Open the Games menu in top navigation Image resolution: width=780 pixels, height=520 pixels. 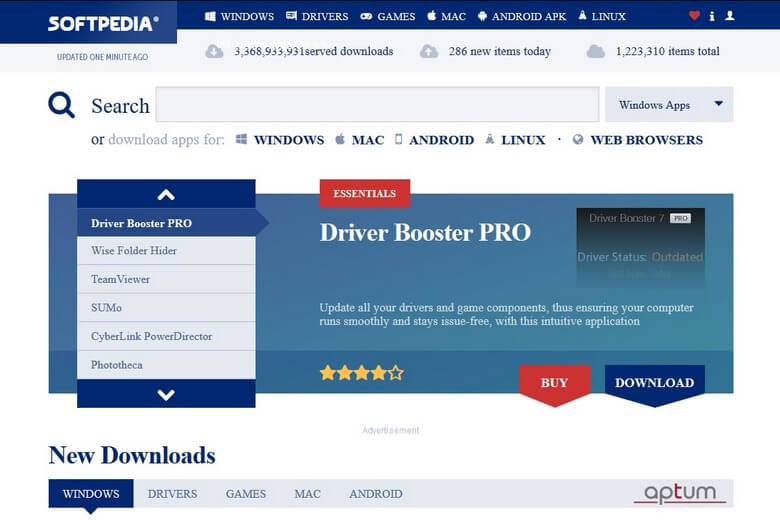point(387,16)
